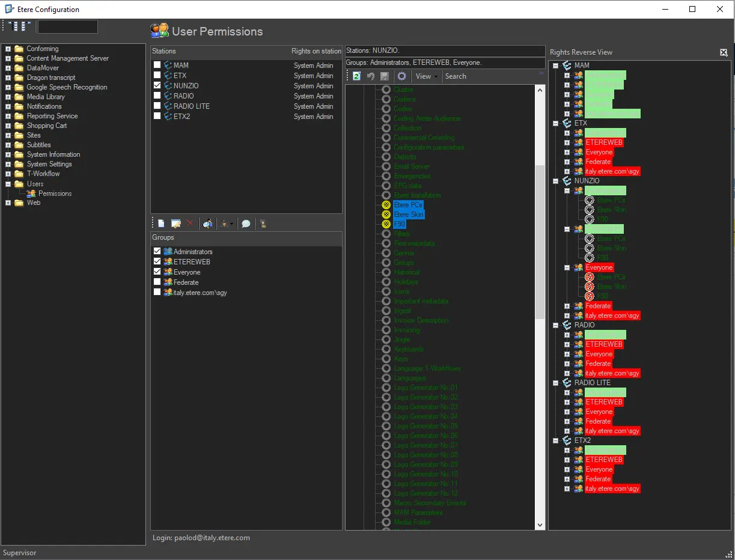Uncheck the NUNZIO station checkbox
The image size is (735, 560).
point(157,85)
